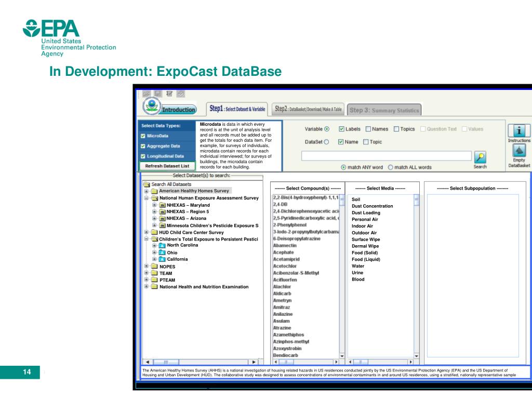Click the Minnesota Children's Pesticide dataset icon
The width and height of the screenshot is (532, 399).
(x=163, y=225)
